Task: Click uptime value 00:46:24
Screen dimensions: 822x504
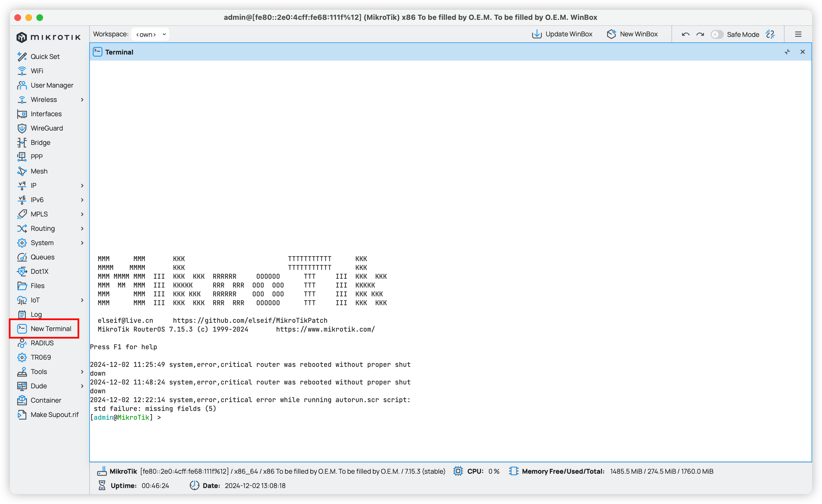Action: click(155, 486)
